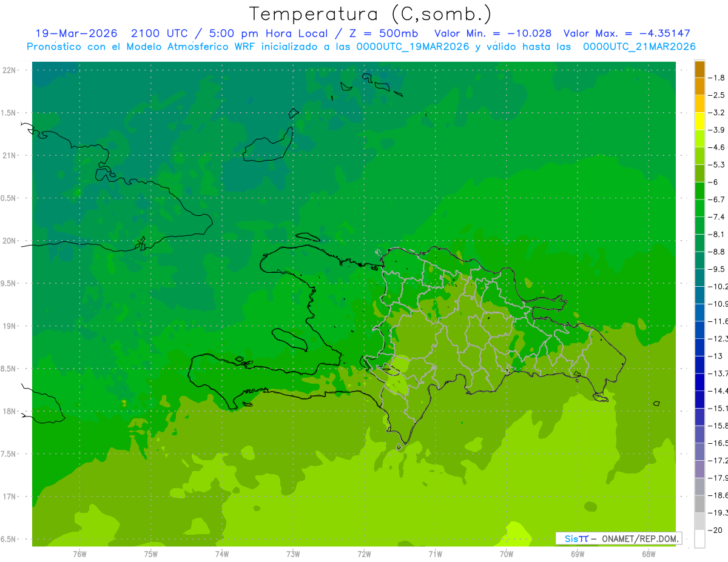
Task: Click the Valor Min. = -10.028 text
Action: [493, 33]
